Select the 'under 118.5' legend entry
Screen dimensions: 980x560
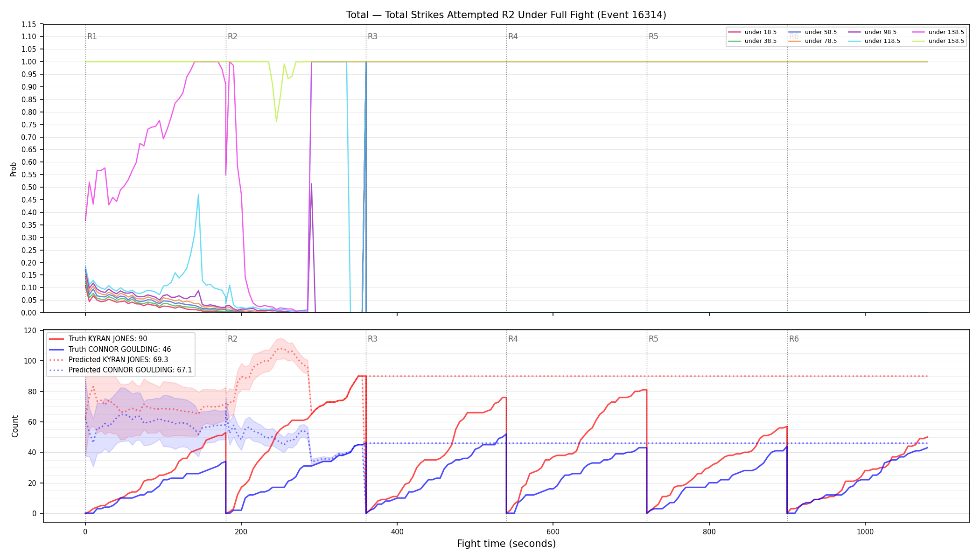pyautogui.click(x=874, y=41)
